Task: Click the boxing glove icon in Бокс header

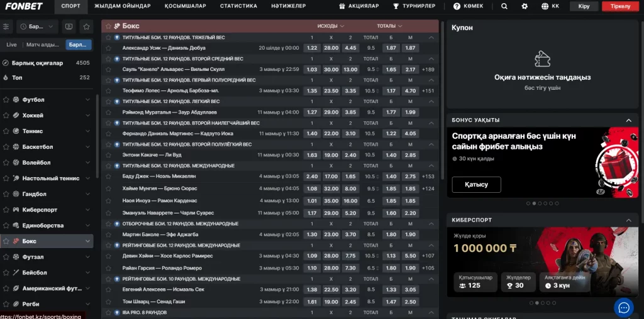Action: 117,26
